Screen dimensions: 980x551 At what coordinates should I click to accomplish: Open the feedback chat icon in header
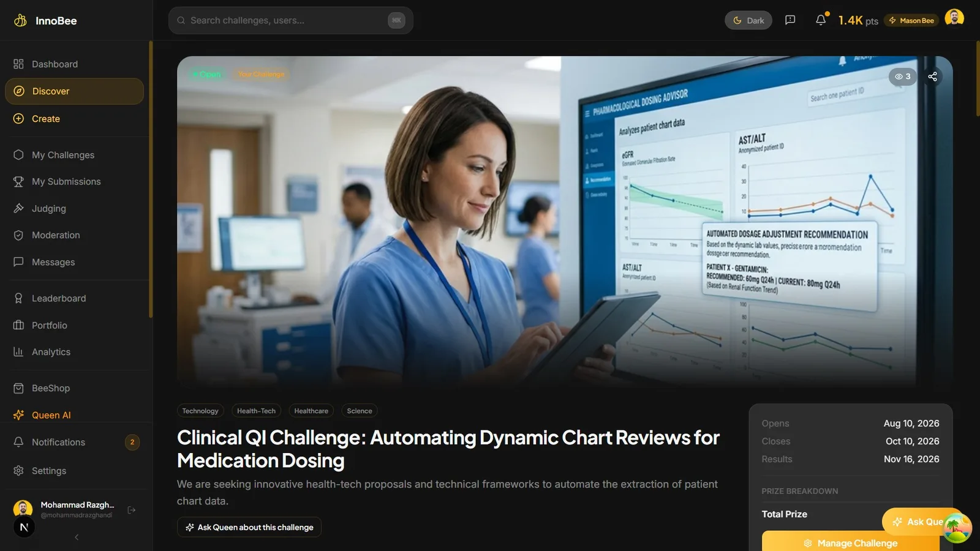pos(790,20)
